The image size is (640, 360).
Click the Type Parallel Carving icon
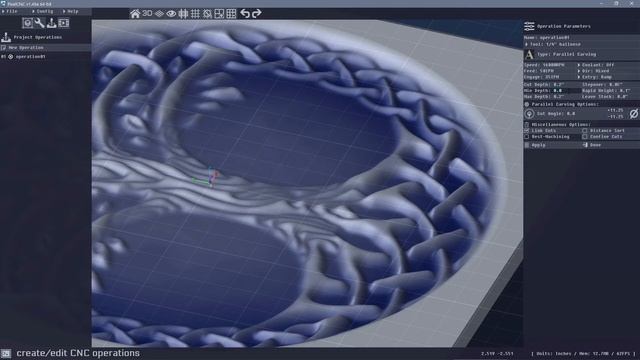(529, 54)
